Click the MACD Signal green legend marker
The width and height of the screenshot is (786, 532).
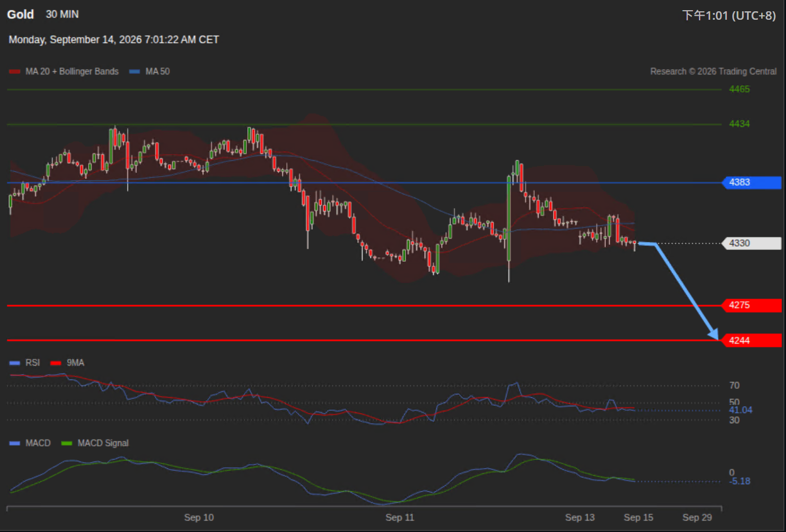(67, 443)
